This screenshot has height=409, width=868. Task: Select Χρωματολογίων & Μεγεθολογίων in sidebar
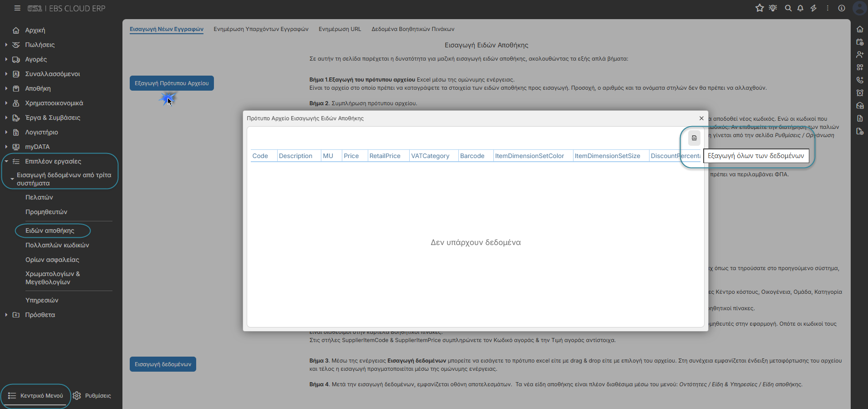tap(53, 278)
